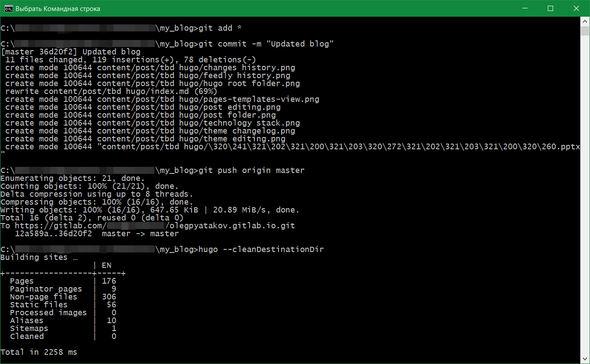Click the Pages count value 176

click(109, 281)
